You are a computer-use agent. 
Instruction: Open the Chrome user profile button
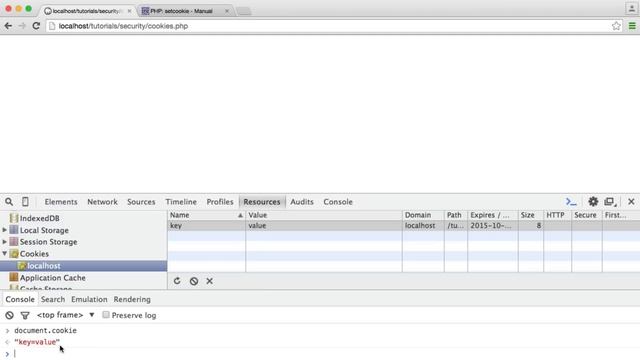click(x=631, y=8)
